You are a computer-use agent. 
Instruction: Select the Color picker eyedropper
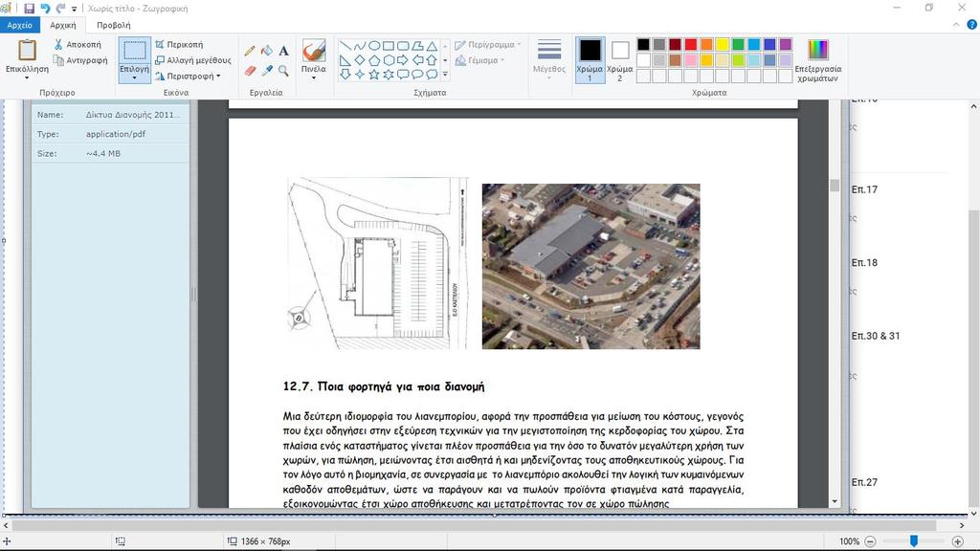coord(267,71)
